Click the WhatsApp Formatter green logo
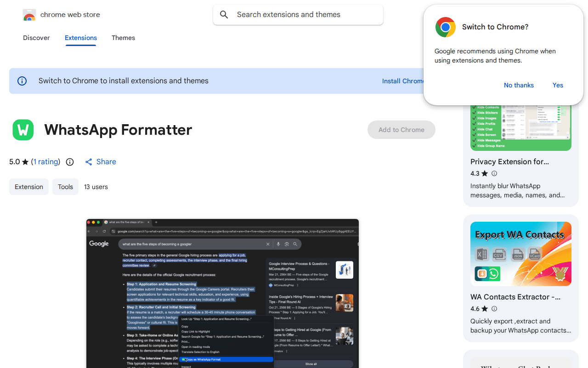Image resolution: width=588 pixels, height=368 pixels. click(x=23, y=130)
